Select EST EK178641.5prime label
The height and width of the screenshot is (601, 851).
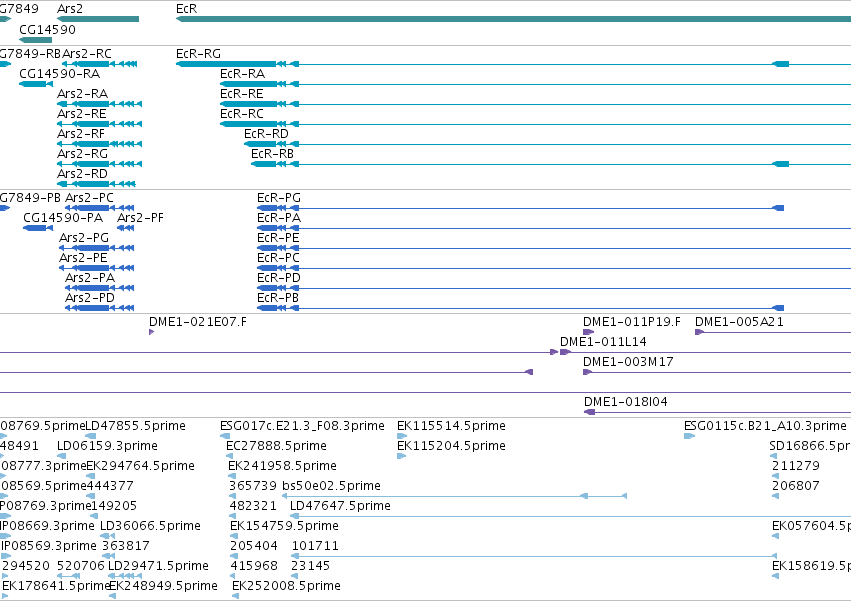point(56,586)
